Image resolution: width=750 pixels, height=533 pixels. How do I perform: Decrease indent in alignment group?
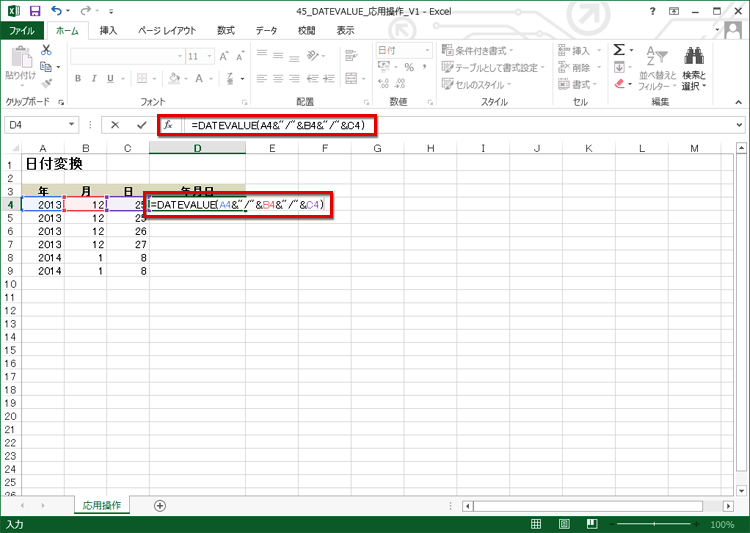coord(312,78)
